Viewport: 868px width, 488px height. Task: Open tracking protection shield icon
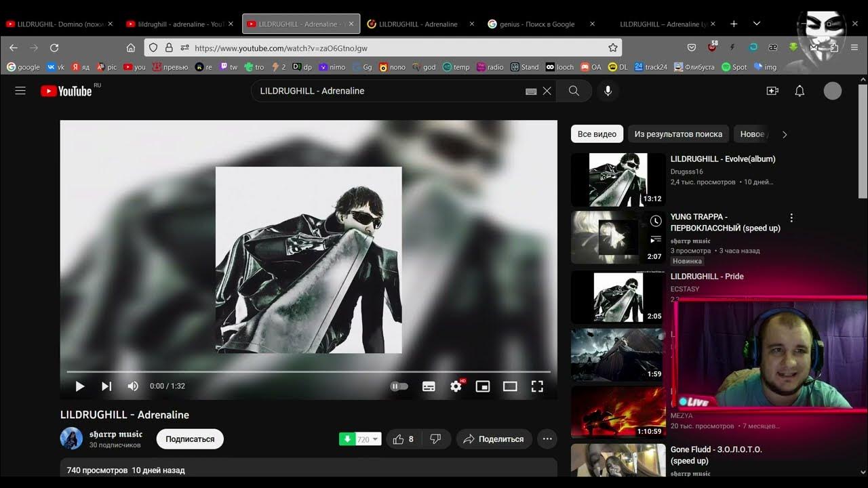(153, 47)
